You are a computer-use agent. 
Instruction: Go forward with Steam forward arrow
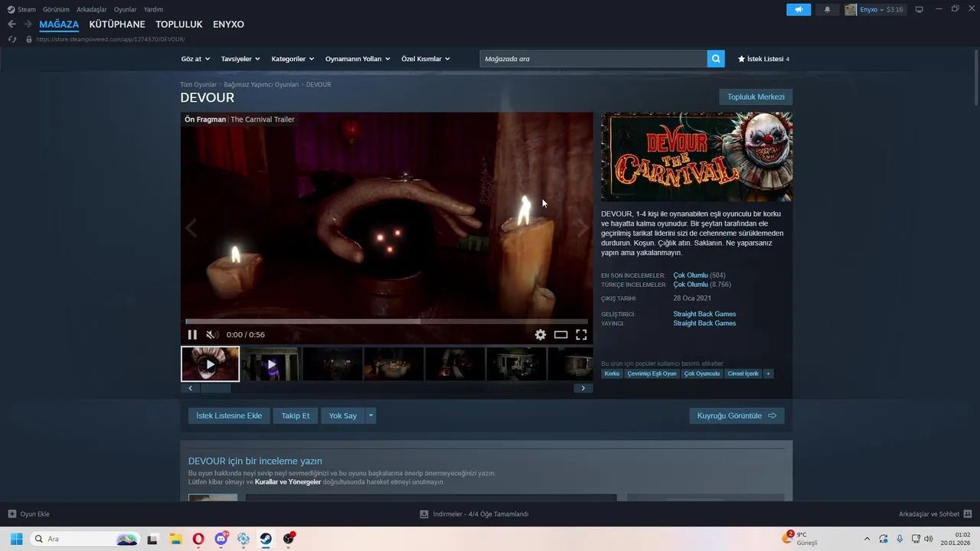pos(28,24)
